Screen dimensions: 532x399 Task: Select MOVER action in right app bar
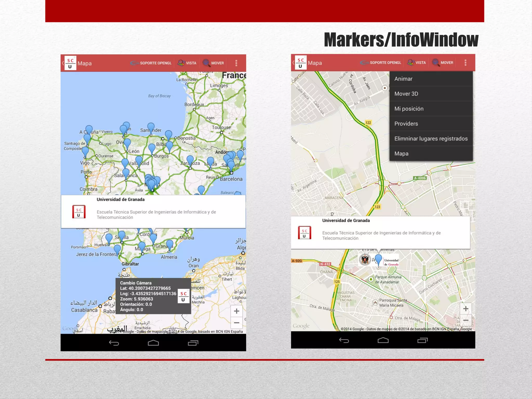[443, 63]
